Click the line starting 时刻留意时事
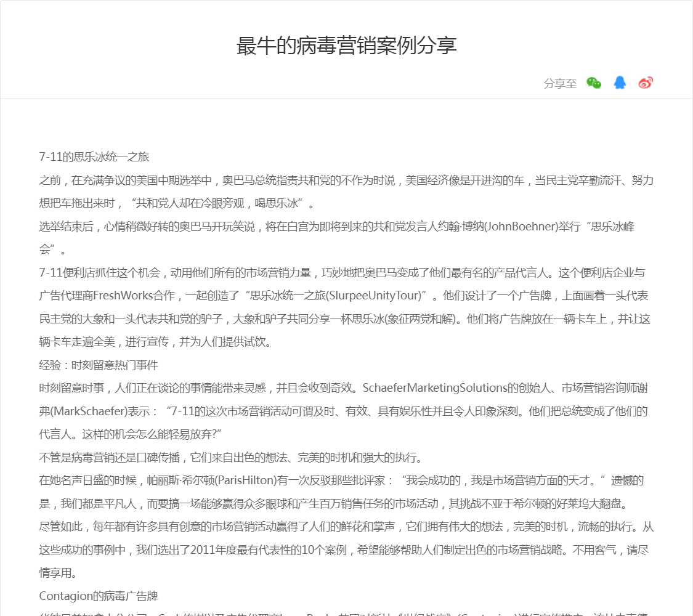 click(343, 388)
